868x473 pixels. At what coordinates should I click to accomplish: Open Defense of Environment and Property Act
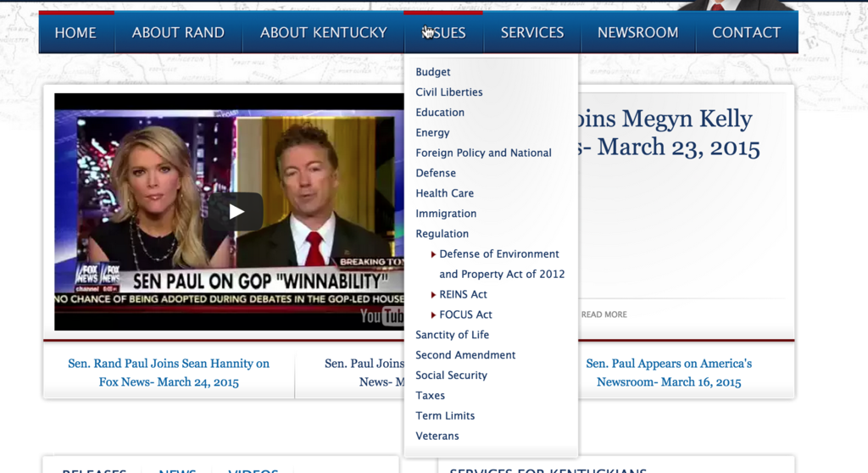502,264
